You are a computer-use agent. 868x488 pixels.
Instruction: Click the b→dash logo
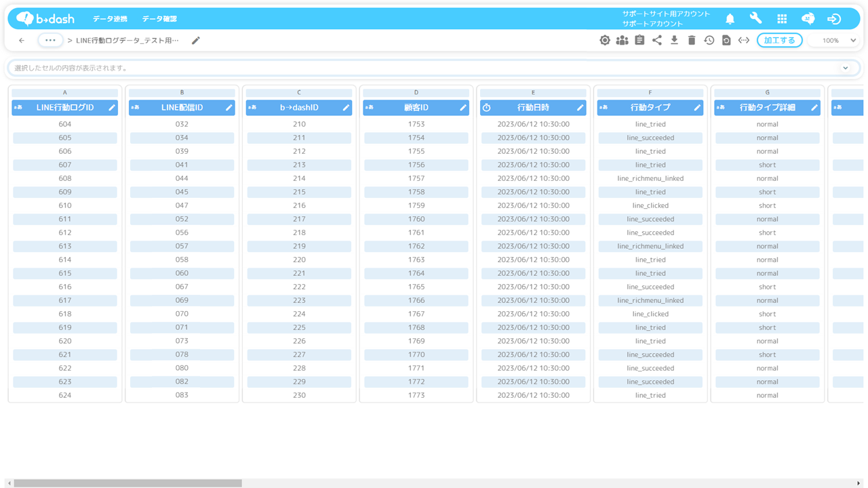pyautogui.click(x=45, y=19)
